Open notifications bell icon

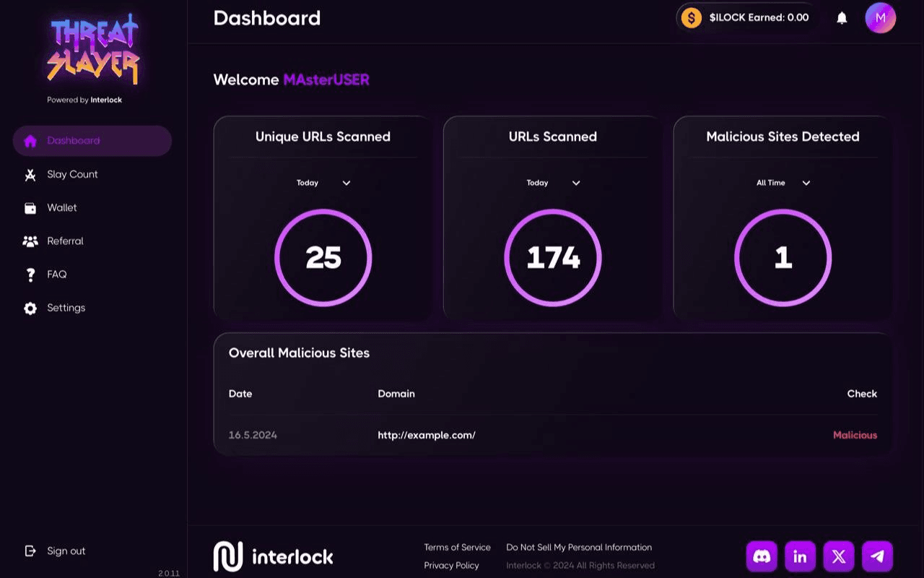tap(842, 18)
